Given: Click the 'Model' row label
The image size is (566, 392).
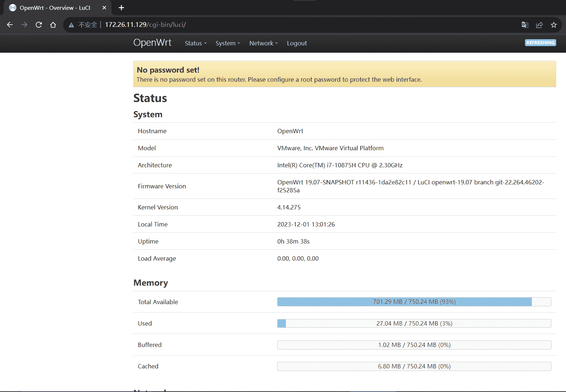Looking at the screenshot, I should point(147,148).
